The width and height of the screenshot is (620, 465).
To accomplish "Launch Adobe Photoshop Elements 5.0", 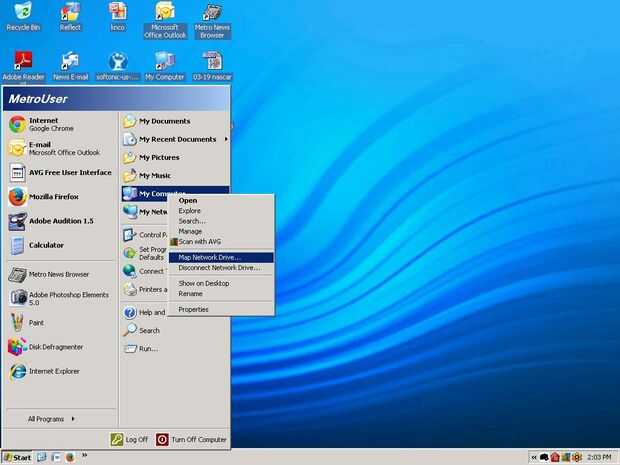I will coord(62,299).
